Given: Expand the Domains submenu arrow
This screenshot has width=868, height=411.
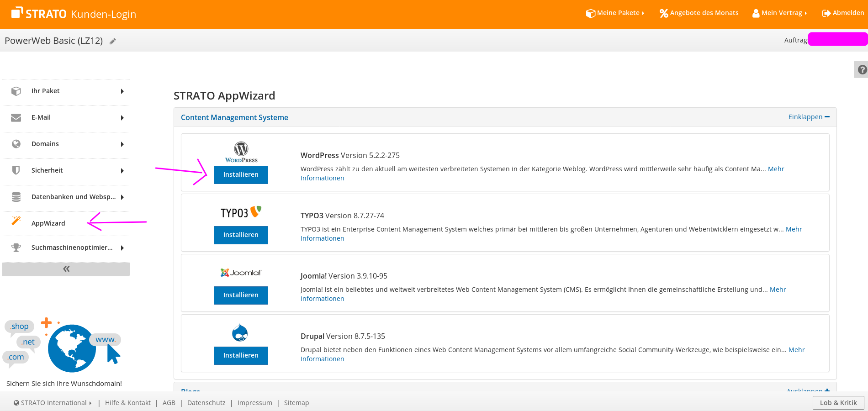Looking at the screenshot, I should pos(122,144).
